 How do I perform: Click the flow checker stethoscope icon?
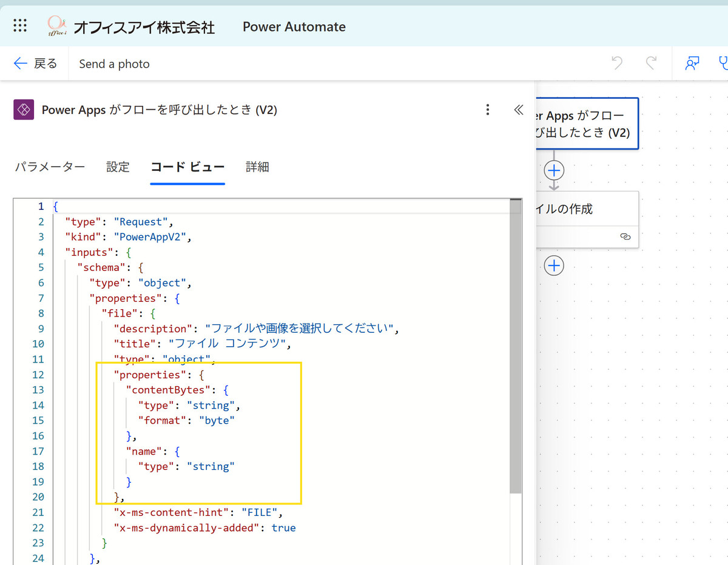point(723,63)
